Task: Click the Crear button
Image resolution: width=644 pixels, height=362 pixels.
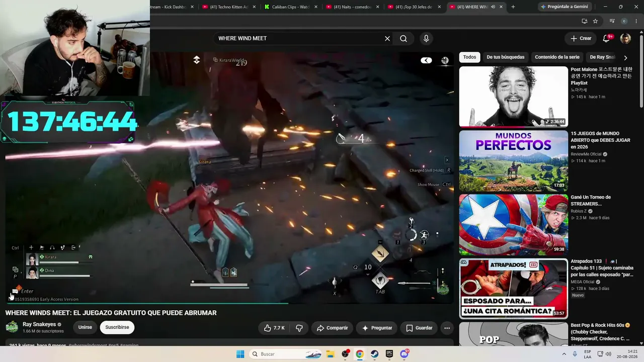Action: pos(581,39)
